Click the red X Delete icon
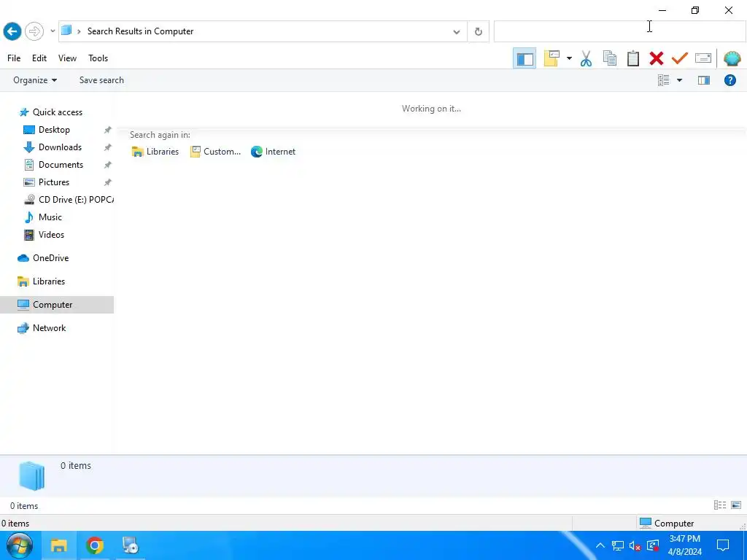This screenshot has width=747, height=560. [656, 58]
